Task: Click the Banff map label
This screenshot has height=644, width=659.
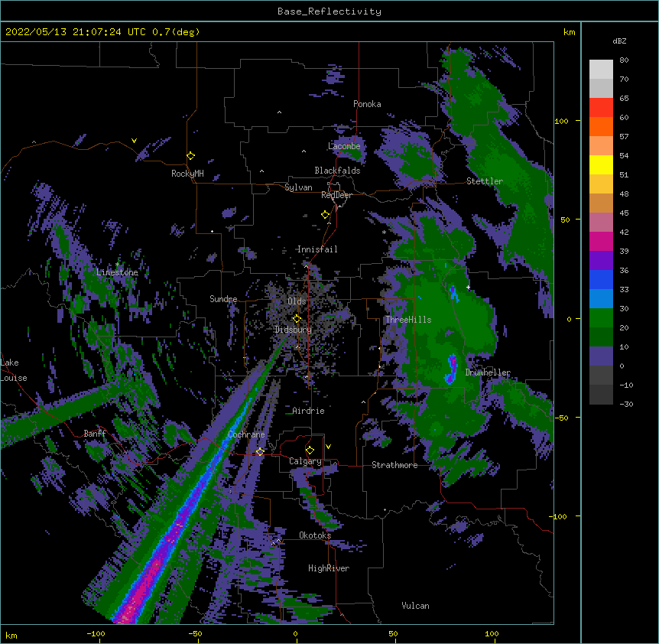Action: tap(95, 434)
